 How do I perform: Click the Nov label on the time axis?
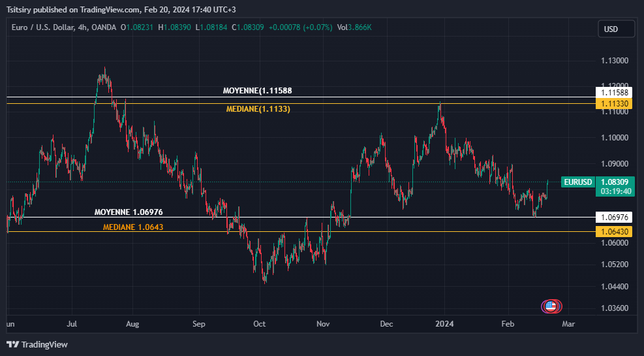323,324
